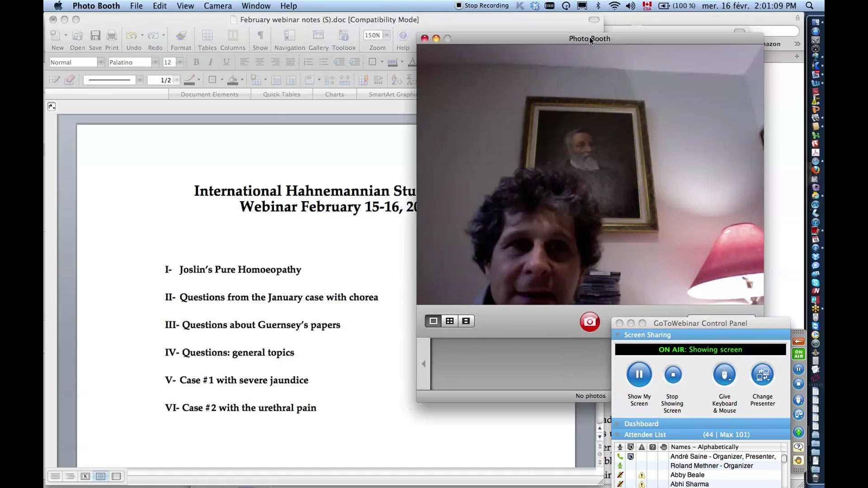Collapse the Dashboard section
The width and height of the screenshot is (868, 488).
click(x=618, y=424)
